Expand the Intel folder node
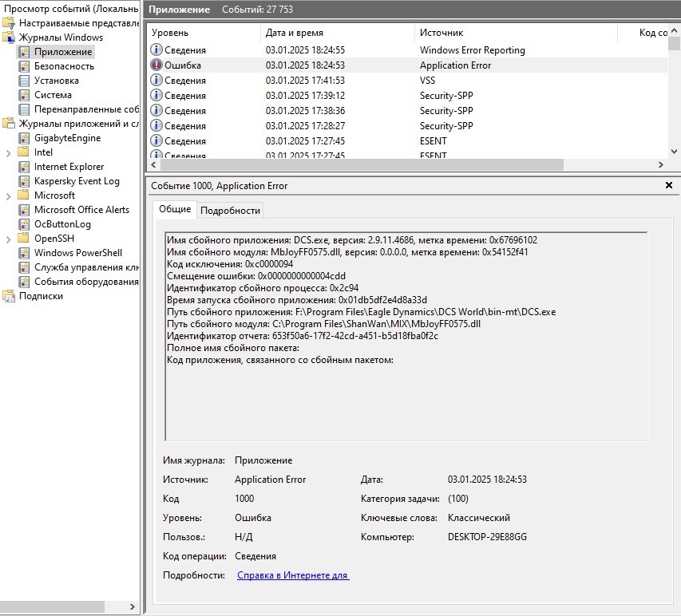 (x=8, y=153)
